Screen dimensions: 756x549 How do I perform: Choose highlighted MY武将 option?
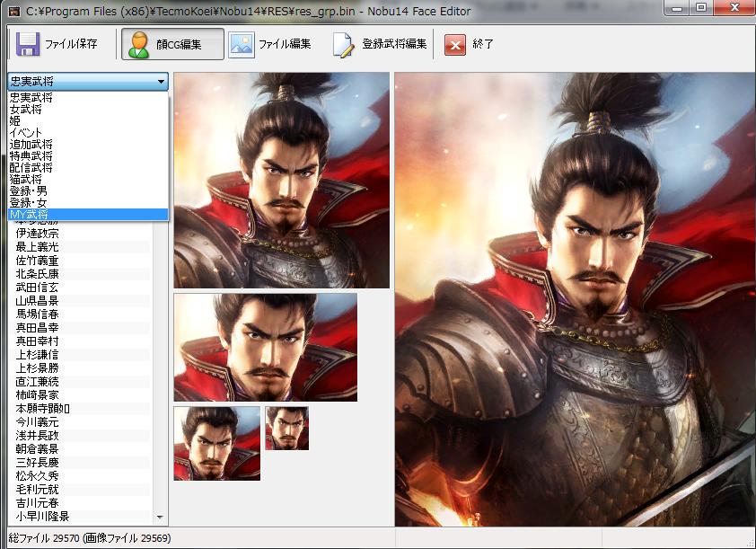[88, 214]
